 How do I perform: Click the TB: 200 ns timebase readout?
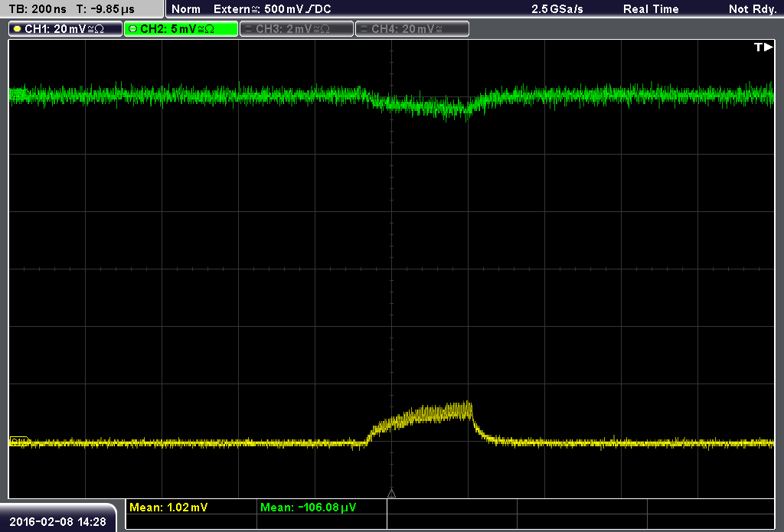point(38,9)
